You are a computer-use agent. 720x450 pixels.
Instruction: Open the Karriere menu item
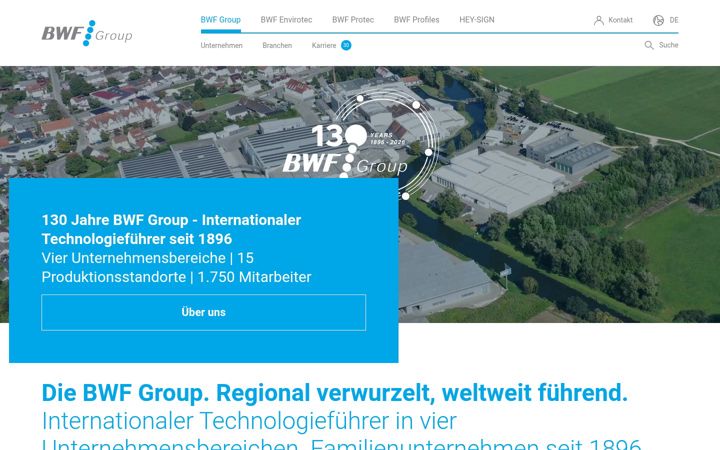coord(324,45)
